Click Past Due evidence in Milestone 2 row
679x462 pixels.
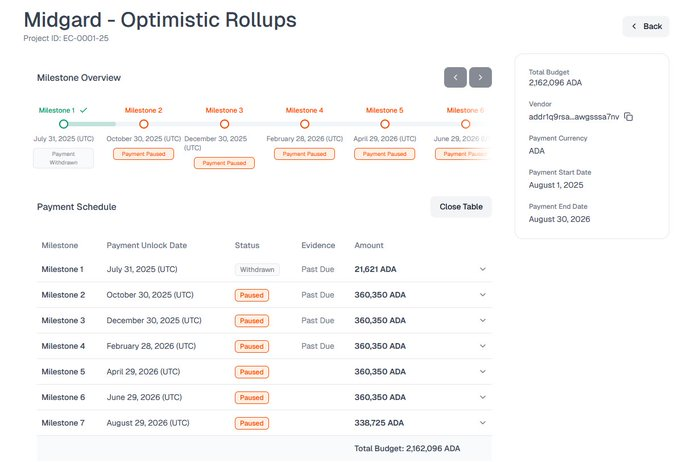(318, 295)
